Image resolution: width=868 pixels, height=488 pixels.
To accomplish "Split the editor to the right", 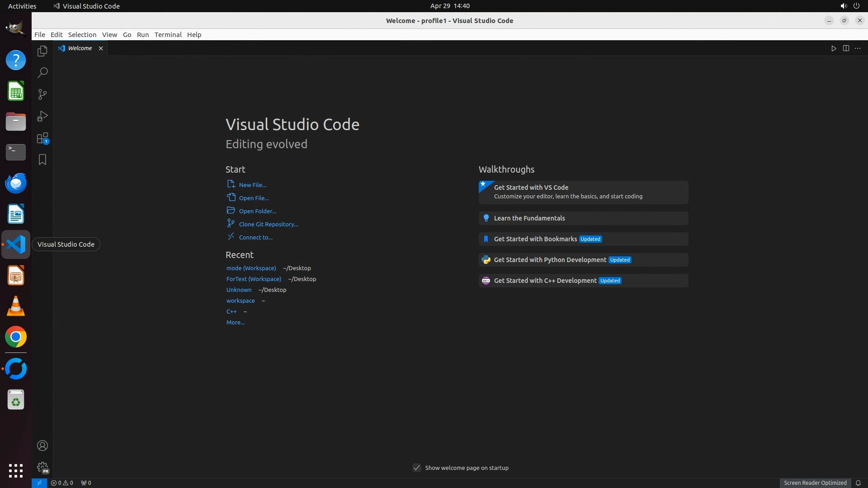I will pos(846,48).
